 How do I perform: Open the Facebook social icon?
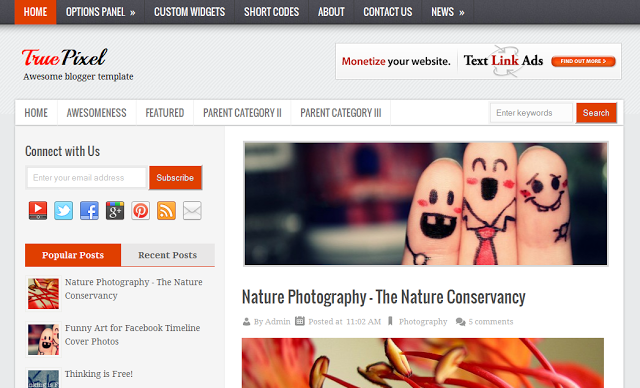click(89, 211)
